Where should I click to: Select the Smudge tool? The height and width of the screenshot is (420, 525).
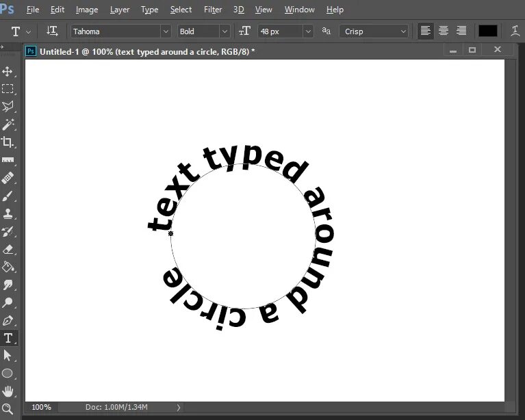tap(8, 285)
